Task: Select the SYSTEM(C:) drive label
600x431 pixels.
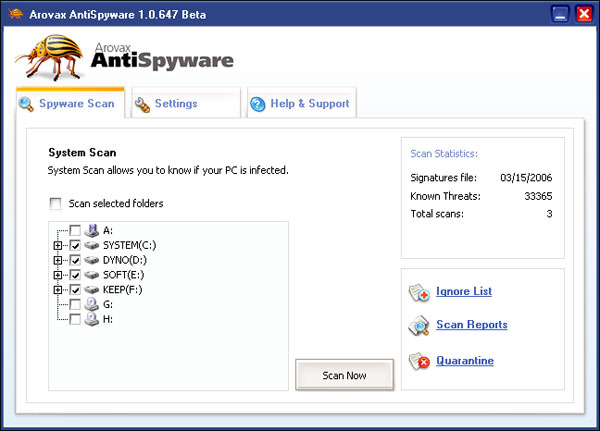Action: coord(129,245)
